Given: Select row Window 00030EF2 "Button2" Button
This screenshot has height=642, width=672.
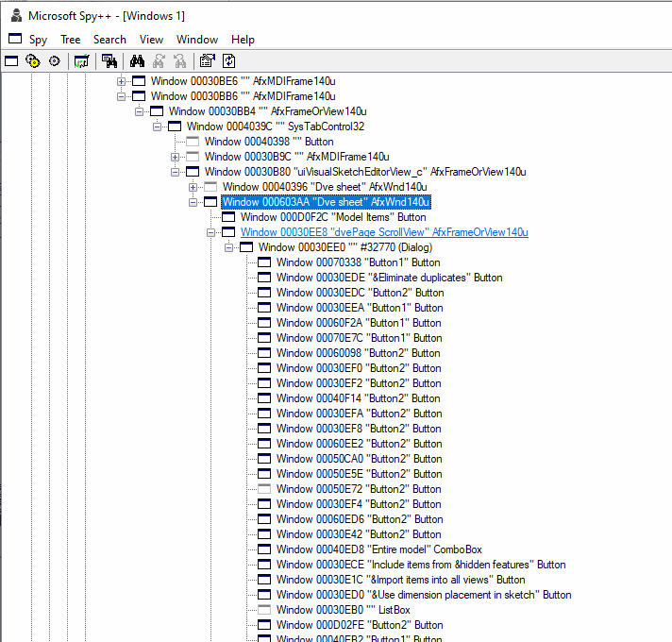Looking at the screenshot, I should click(x=359, y=383).
